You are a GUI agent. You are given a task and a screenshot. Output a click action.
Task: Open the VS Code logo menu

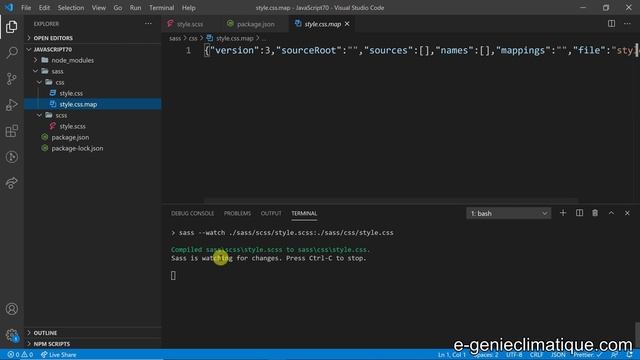(x=9, y=7)
